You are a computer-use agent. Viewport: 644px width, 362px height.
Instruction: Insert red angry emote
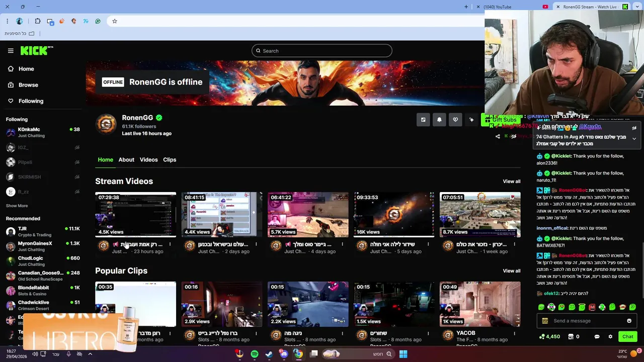point(592,307)
